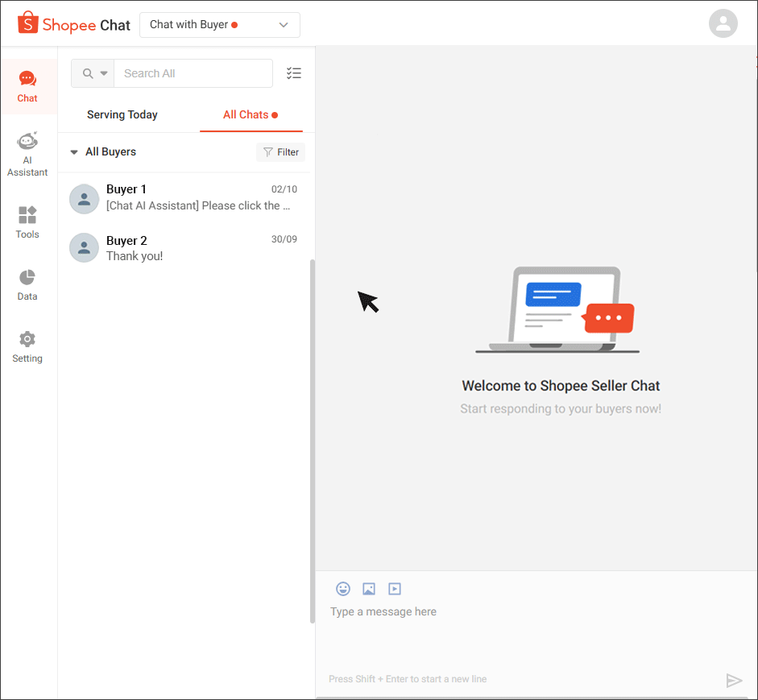The image size is (758, 700).
Task: Open the conversation with Buyer 2
Action: pyautogui.click(x=184, y=247)
